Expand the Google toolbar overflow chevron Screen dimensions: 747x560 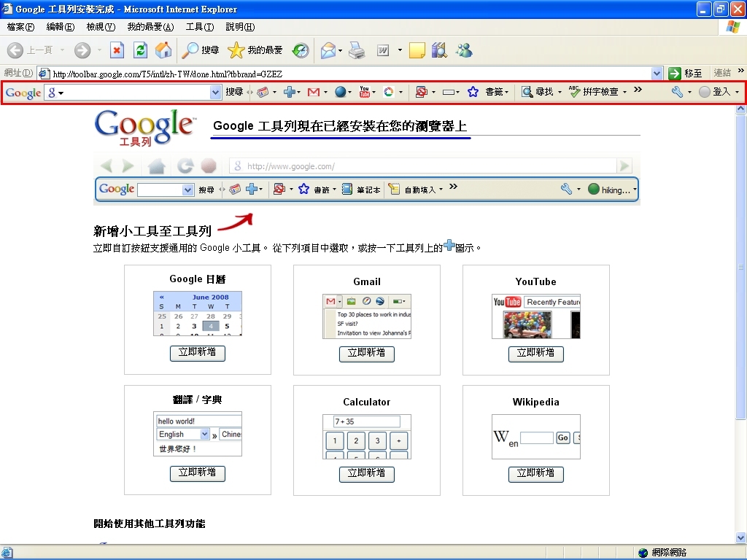[x=638, y=90]
